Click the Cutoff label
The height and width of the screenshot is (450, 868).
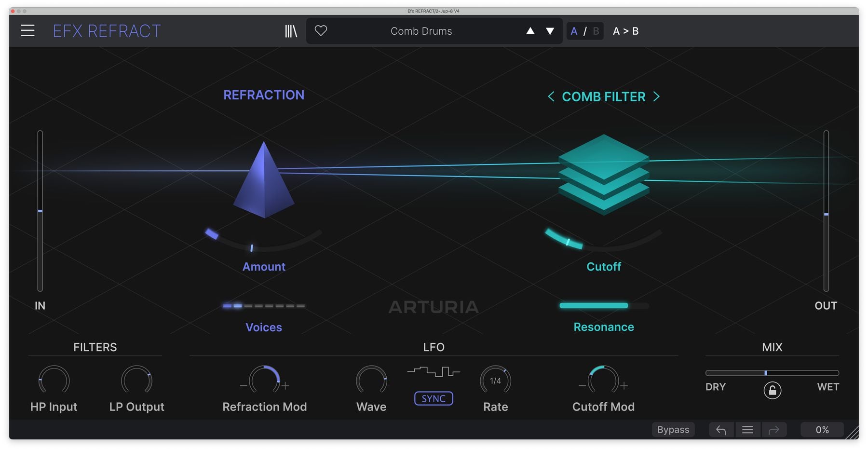(x=604, y=267)
